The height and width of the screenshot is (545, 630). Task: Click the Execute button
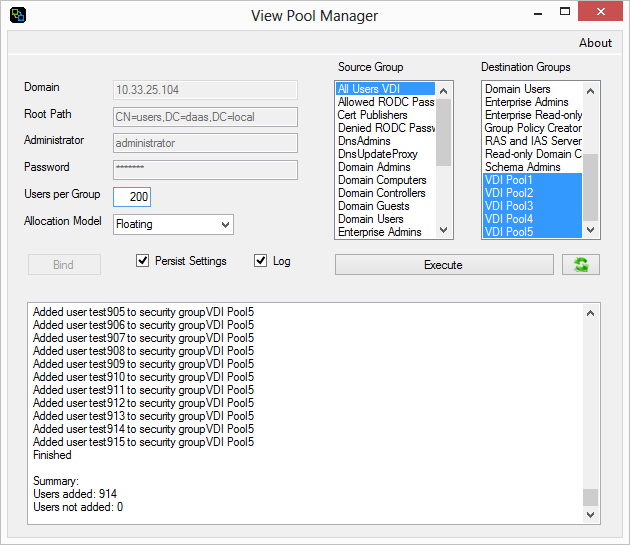444,264
